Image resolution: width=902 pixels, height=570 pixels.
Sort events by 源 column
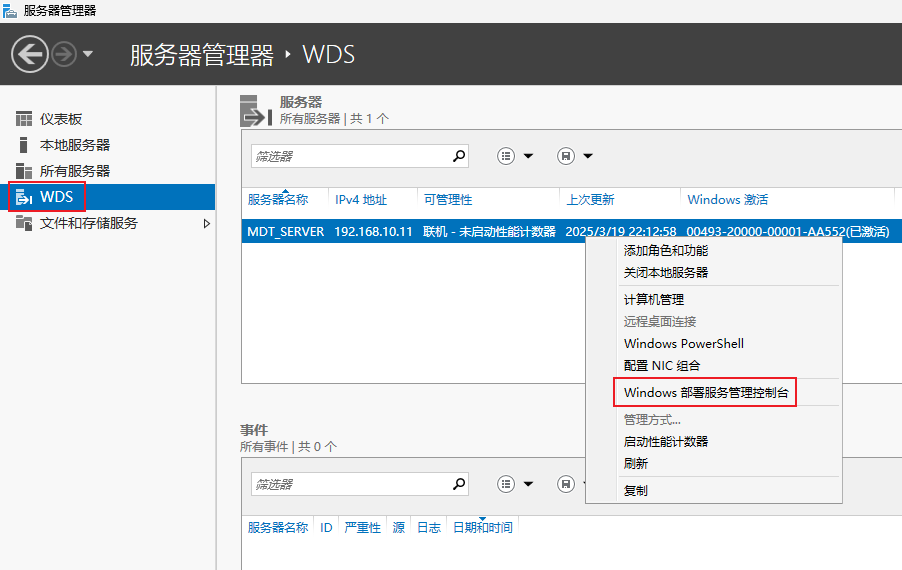[399, 527]
